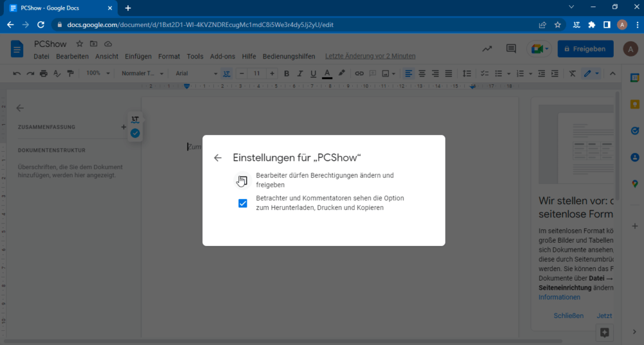The image size is (644, 345).
Task: Open the text color picker
Action: point(327,73)
